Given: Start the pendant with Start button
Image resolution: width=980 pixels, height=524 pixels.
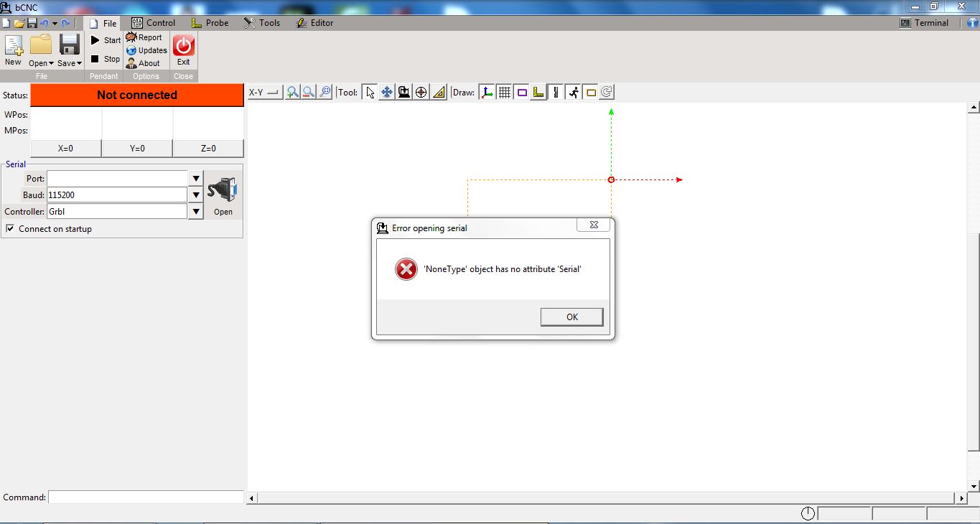Looking at the screenshot, I should [105, 40].
